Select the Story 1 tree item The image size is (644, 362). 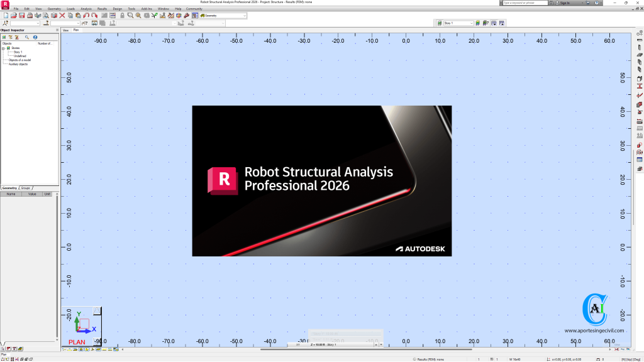pos(19,52)
